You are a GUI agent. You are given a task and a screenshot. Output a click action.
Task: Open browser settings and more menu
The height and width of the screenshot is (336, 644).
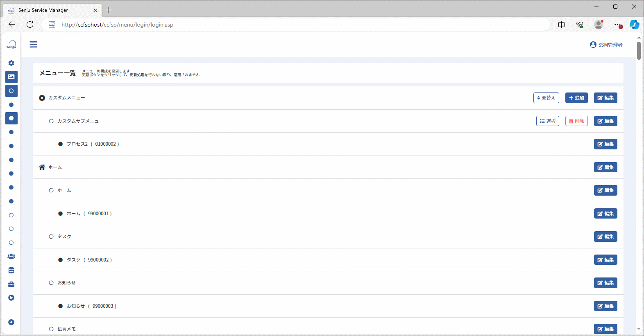click(617, 25)
